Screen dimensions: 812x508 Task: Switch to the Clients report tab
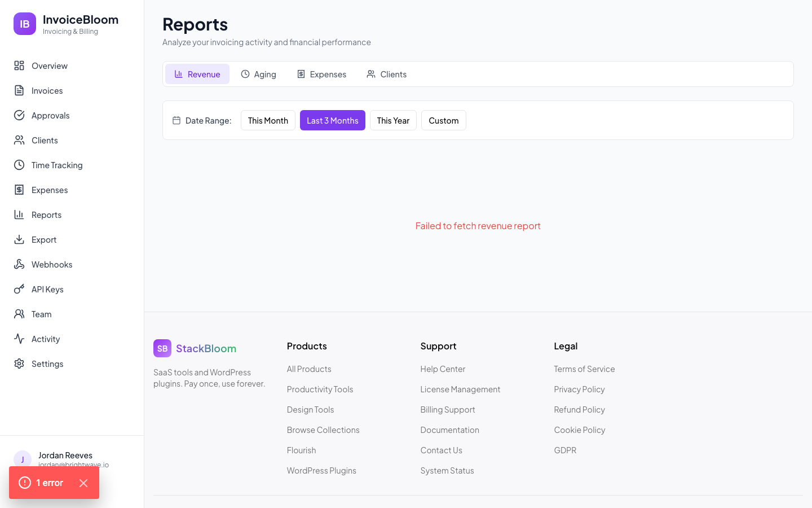pyautogui.click(x=386, y=74)
